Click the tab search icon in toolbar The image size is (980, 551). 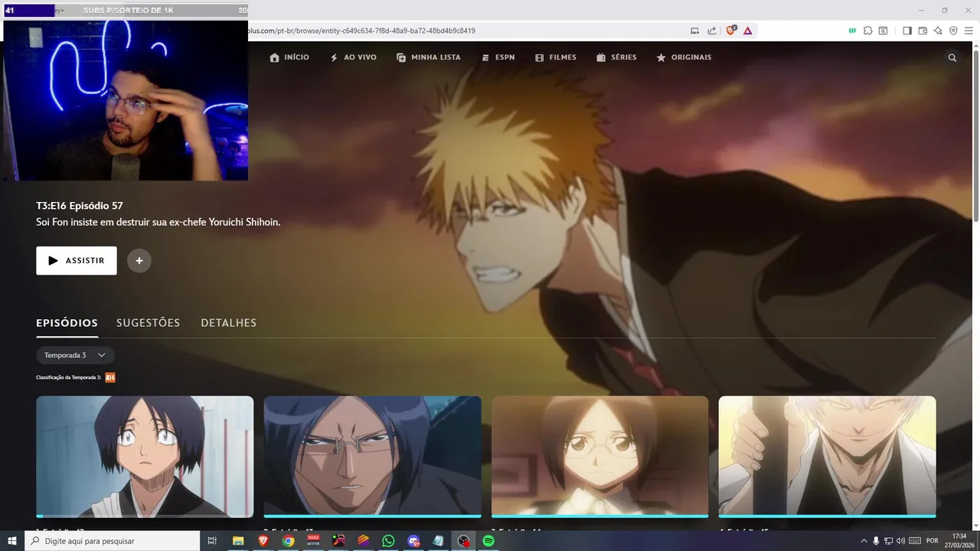(883, 31)
